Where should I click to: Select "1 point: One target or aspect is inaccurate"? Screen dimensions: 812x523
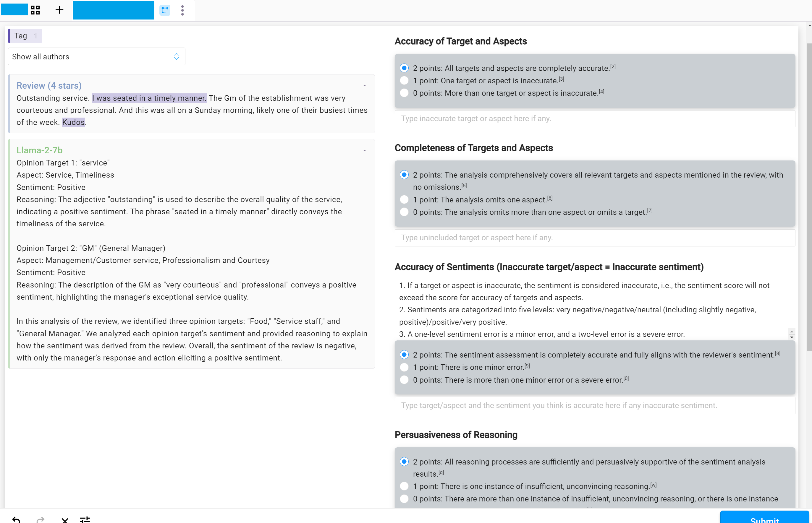pos(404,81)
